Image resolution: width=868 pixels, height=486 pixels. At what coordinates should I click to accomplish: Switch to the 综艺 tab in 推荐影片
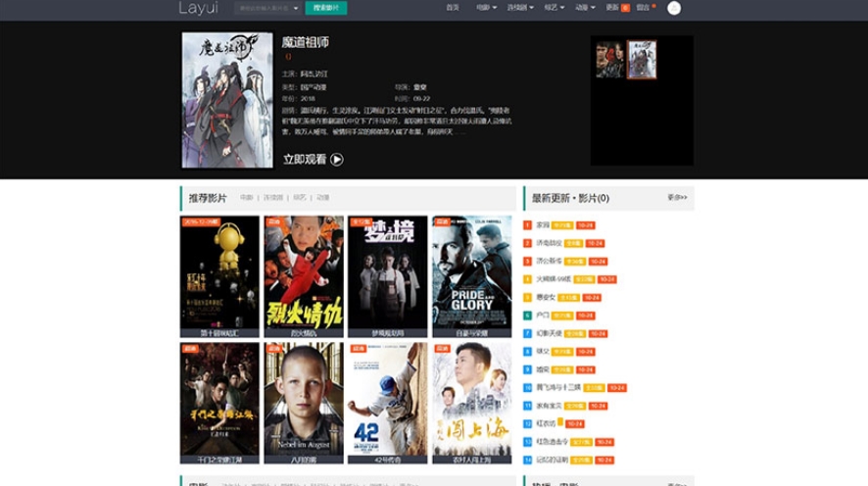point(300,198)
